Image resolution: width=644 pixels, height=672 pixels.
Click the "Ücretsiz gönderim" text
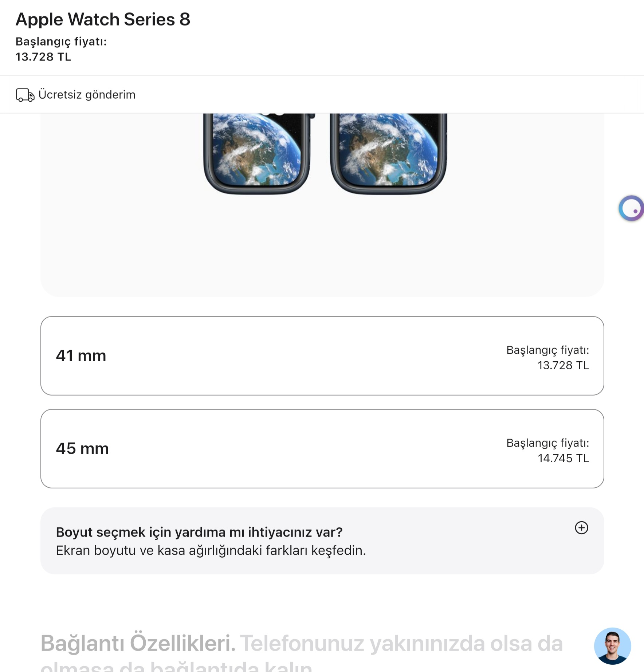click(x=87, y=95)
